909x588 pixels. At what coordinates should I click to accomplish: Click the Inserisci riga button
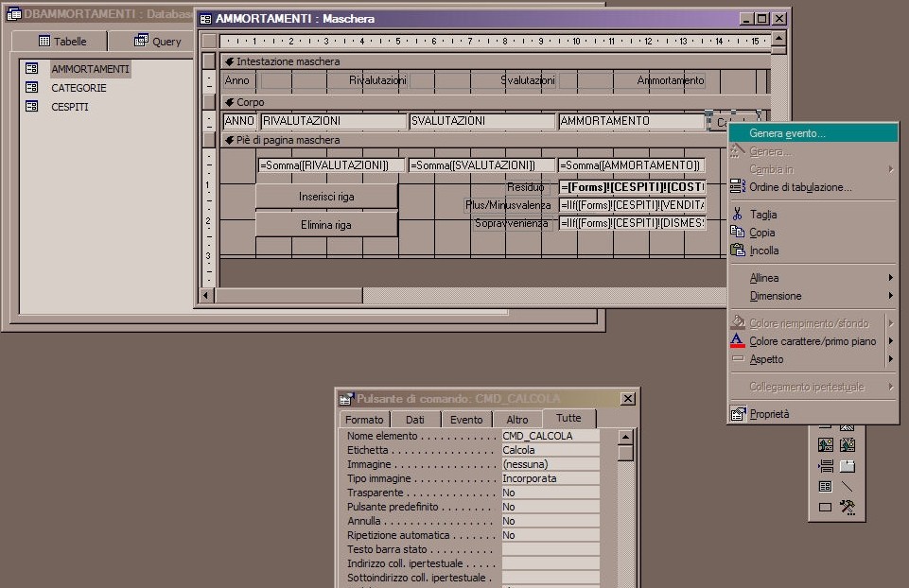(325, 197)
